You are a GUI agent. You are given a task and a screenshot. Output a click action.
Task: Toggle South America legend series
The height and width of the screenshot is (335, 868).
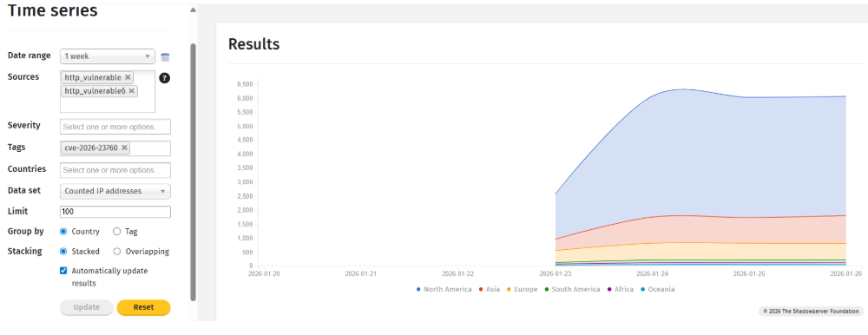572,290
